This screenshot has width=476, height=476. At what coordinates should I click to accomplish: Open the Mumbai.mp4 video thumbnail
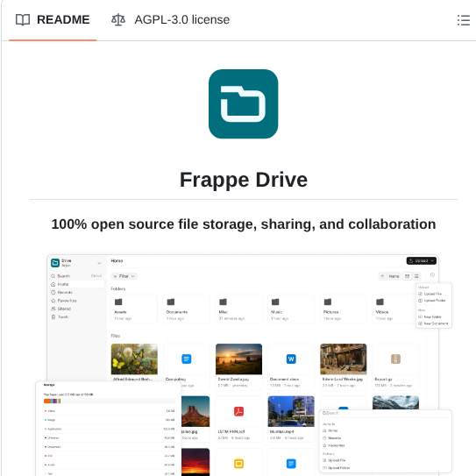click(291, 411)
